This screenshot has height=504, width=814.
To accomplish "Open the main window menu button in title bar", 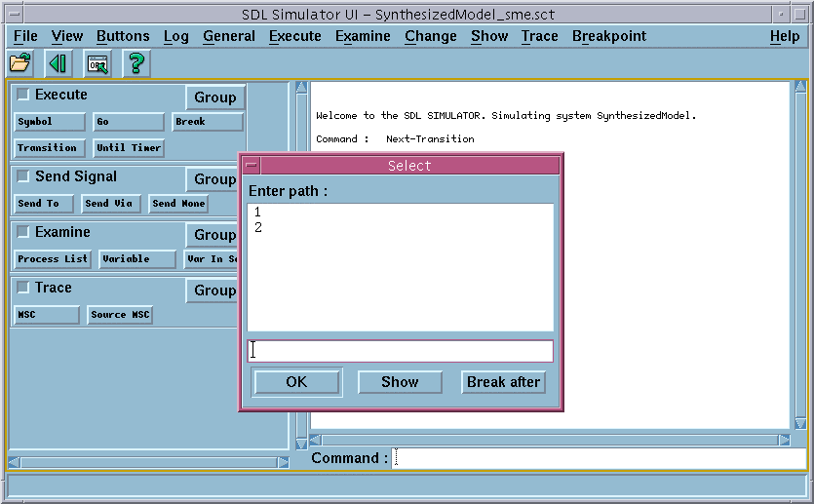I will click(14, 14).
